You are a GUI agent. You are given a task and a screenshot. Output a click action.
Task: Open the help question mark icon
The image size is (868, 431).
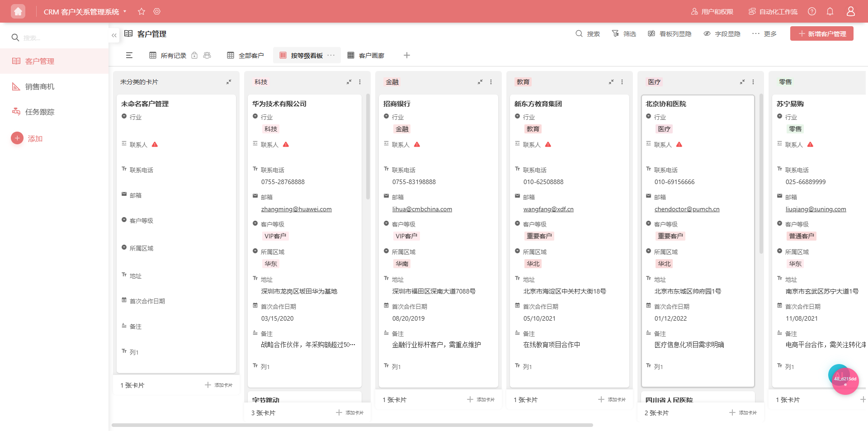tap(812, 11)
